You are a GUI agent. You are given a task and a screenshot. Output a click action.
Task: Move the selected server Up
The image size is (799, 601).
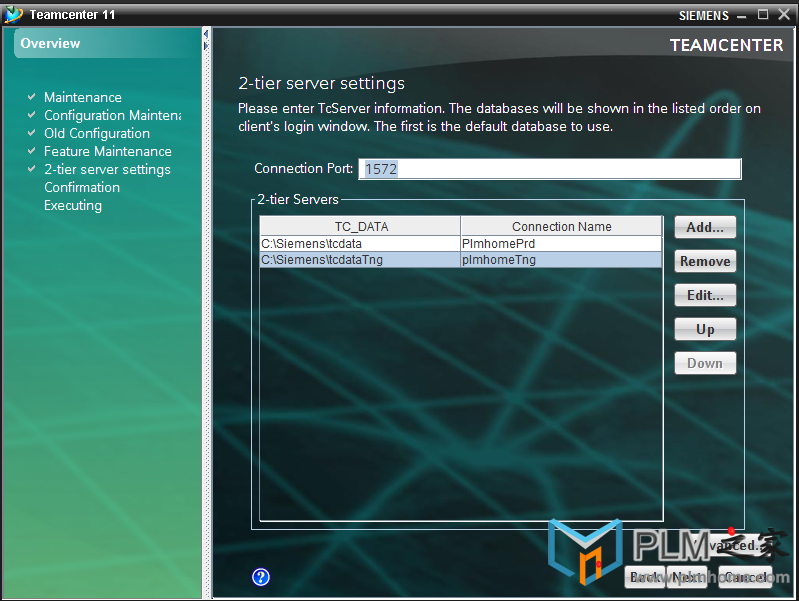click(x=705, y=329)
